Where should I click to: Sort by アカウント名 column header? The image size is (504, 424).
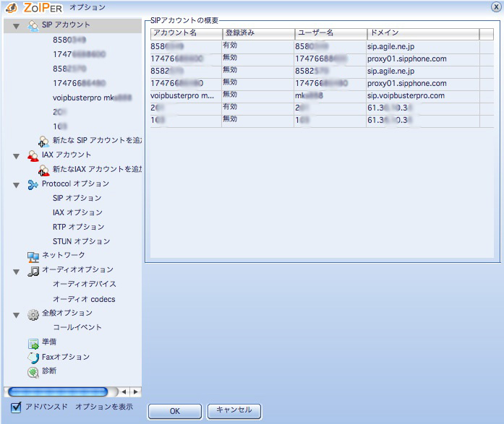(187, 34)
